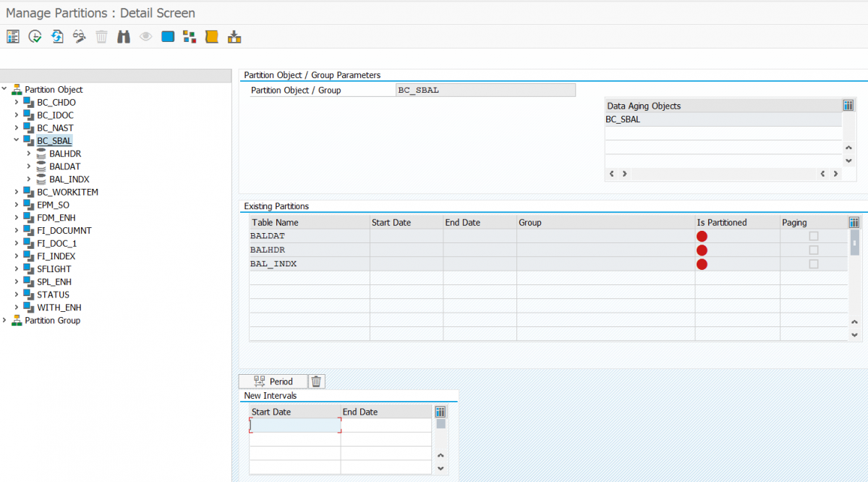This screenshot has height=482, width=868.
Task: Click the trash button beside Period
Action: point(317,381)
